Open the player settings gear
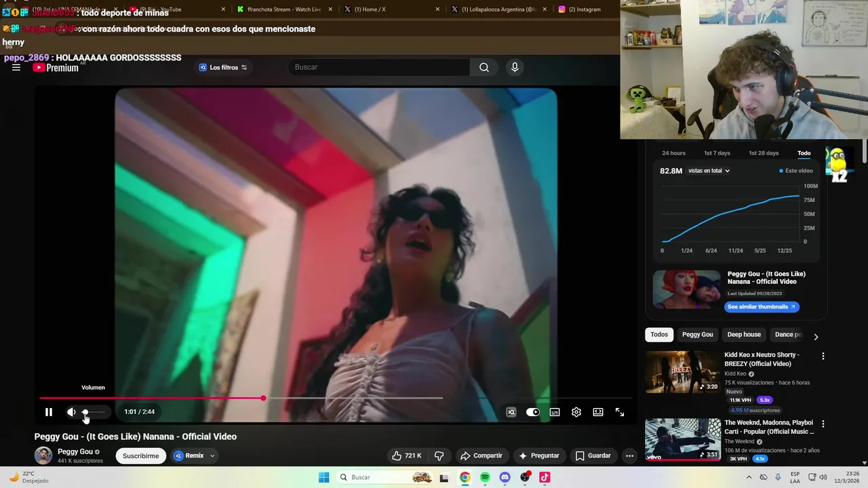 point(576,412)
